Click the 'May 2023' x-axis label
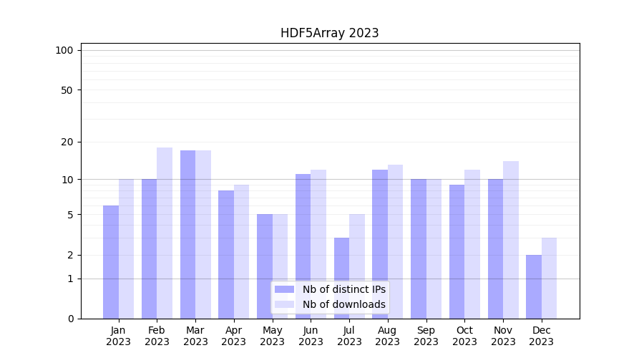 pyautogui.click(x=272, y=336)
